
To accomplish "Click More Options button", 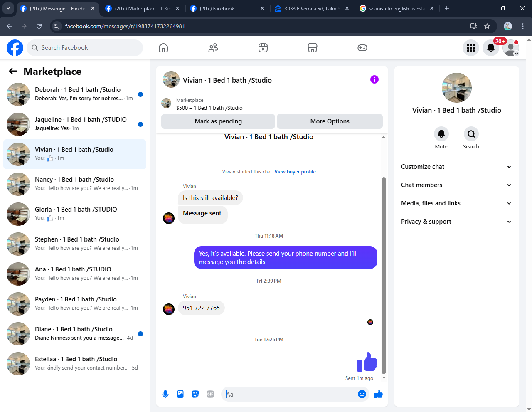I will tap(330, 121).
